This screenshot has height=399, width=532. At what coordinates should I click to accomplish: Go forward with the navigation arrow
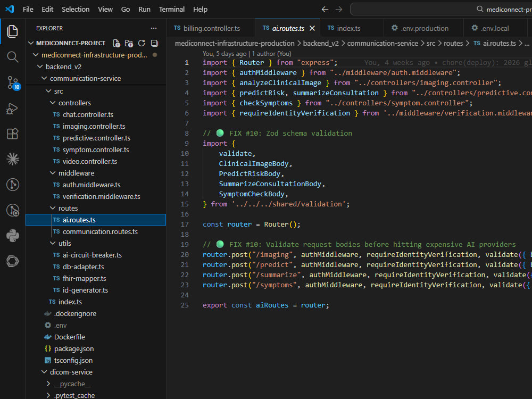pyautogui.click(x=339, y=9)
